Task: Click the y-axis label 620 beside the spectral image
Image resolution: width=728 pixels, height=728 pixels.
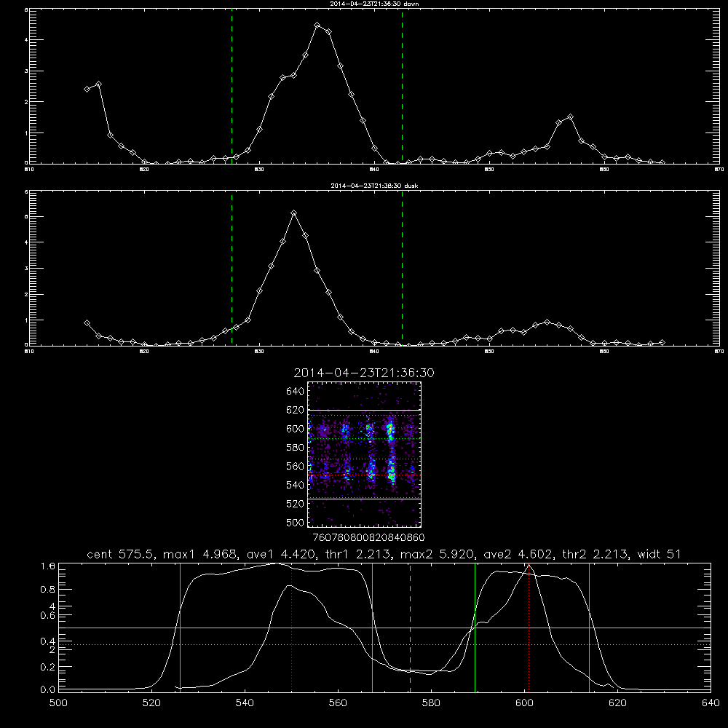Action: (296, 410)
